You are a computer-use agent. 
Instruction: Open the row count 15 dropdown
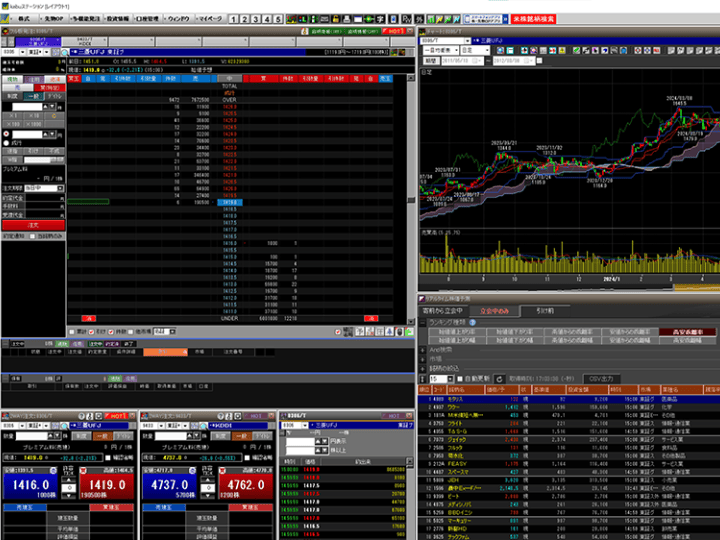[450, 379]
